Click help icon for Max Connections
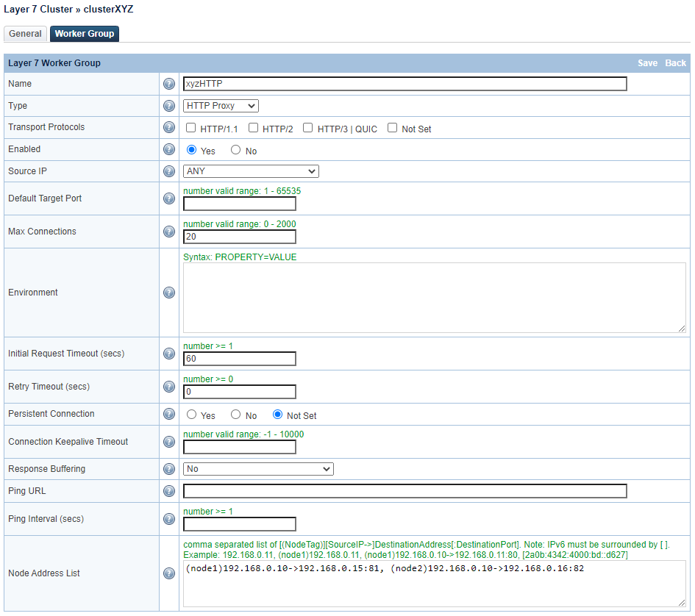The width and height of the screenshot is (695, 616). (169, 232)
